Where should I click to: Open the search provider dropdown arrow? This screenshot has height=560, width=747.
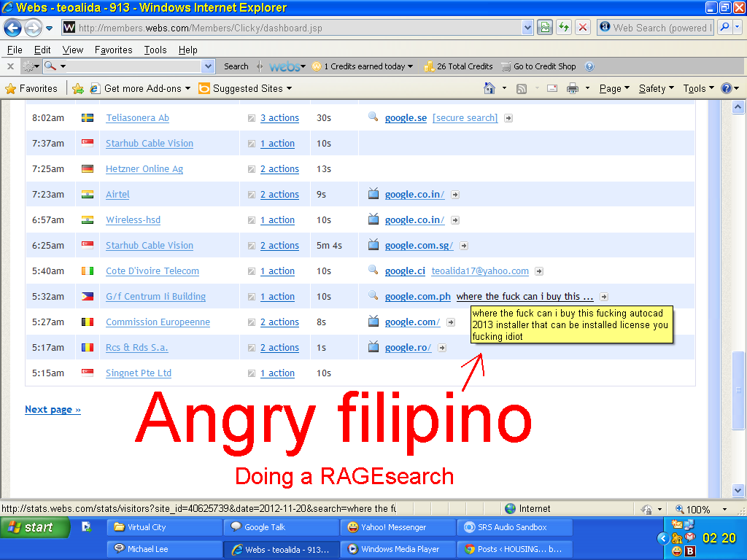point(738,28)
